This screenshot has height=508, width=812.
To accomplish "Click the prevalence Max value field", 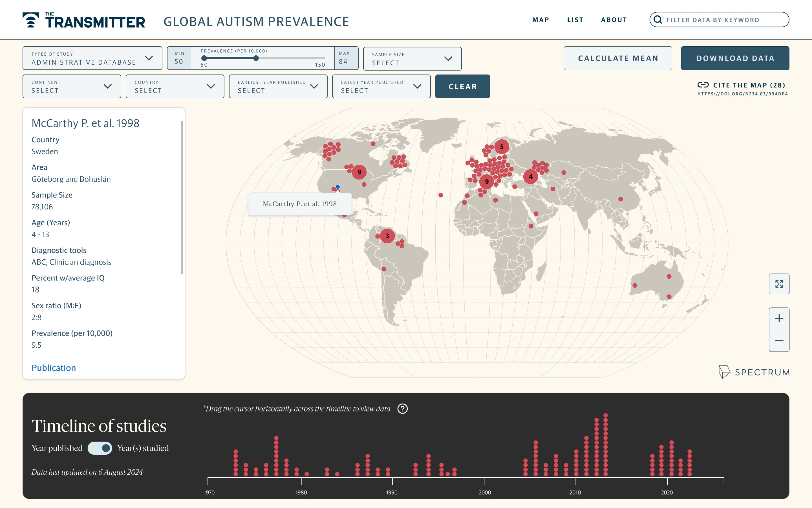I will point(346,58).
